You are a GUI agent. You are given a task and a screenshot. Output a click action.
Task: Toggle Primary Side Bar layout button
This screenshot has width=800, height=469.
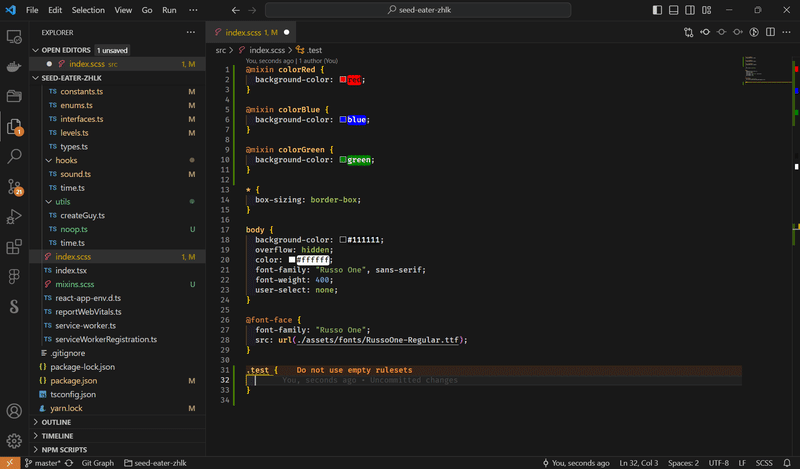point(657,10)
